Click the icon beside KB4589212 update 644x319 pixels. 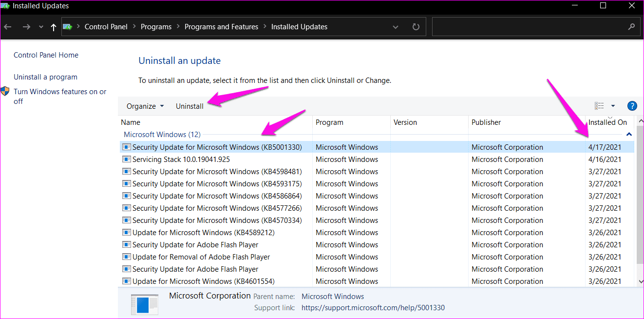coord(127,232)
